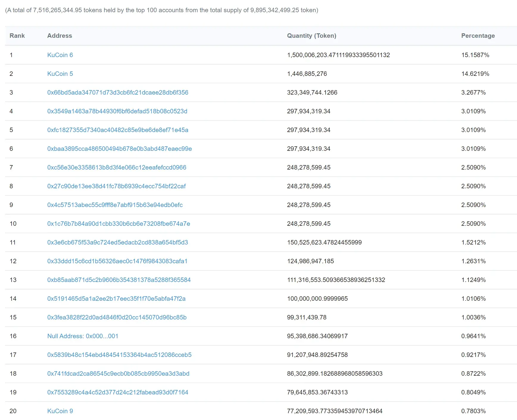Select the quantity 99,311,439.78

(307, 317)
